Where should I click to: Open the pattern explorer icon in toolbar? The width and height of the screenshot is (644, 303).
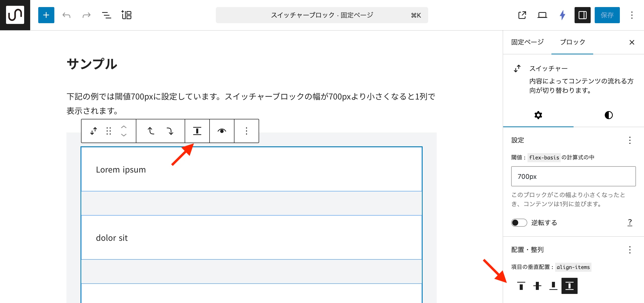pos(127,15)
